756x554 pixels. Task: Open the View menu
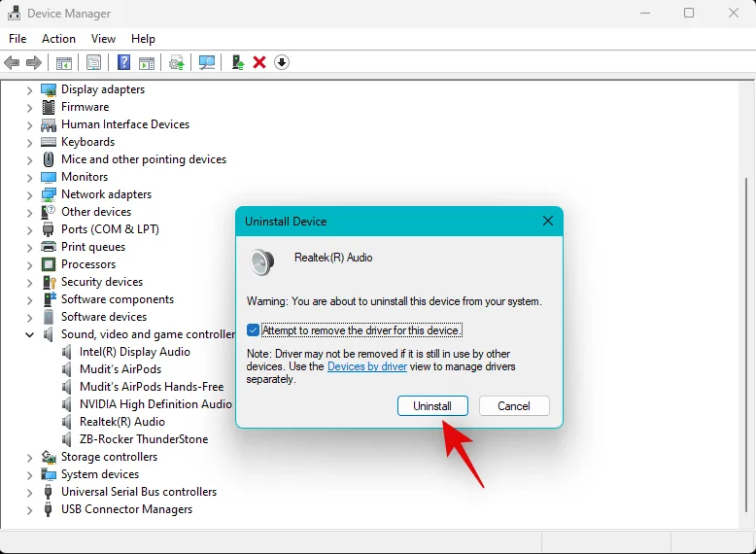click(103, 39)
